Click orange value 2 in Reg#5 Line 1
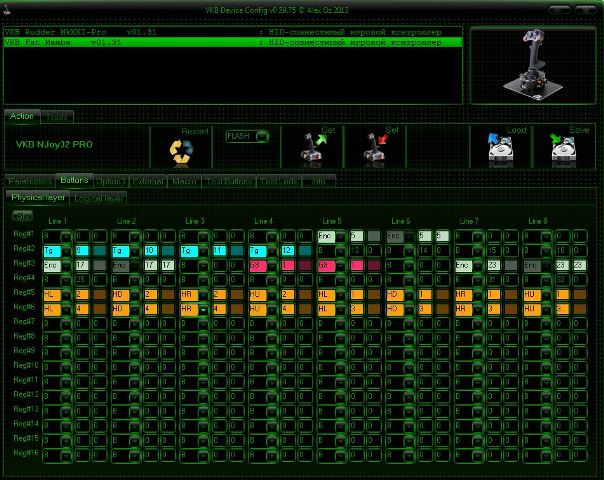The height and width of the screenshot is (480, 604). click(x=82, y=295)
